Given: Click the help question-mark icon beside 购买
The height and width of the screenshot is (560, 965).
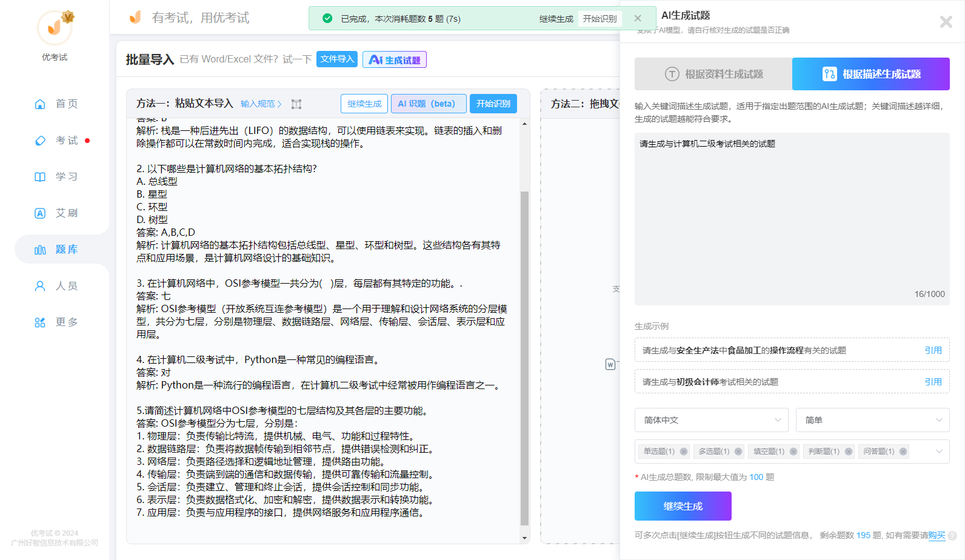Looking at the screenshot, I should [952, 536].
